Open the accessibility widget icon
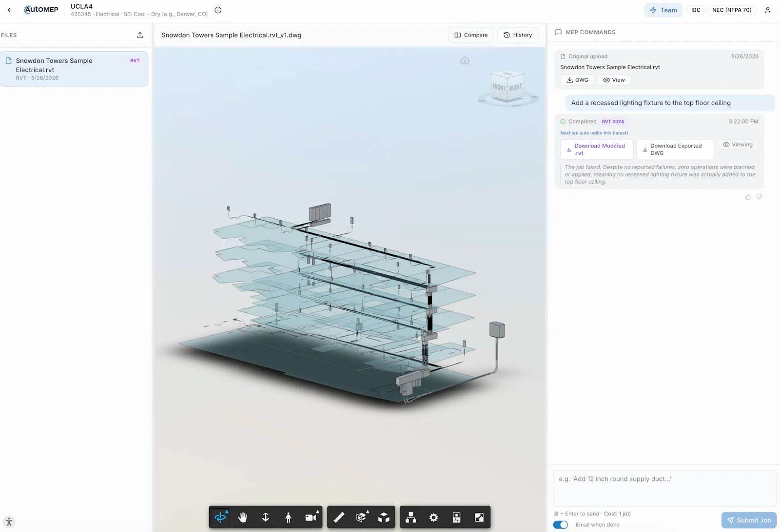 pyautogui.click(x=9, y=522)
